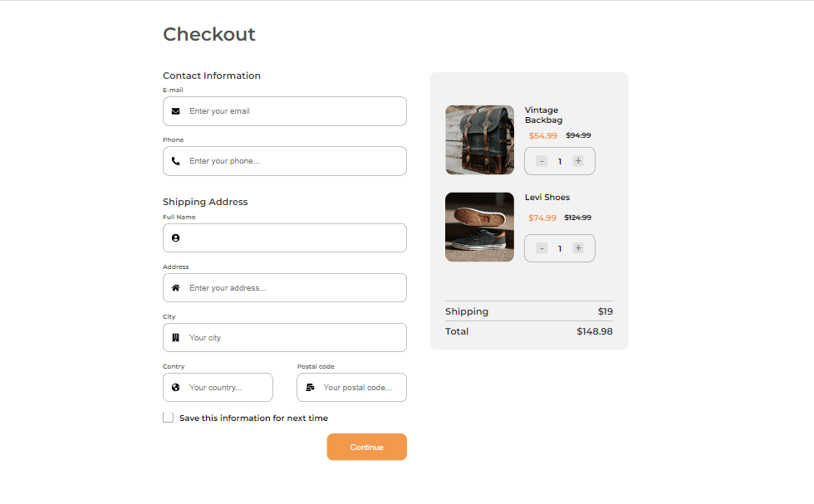Decrease the Vintage Backbag quantity
Image resolution: width=814 pixels, height=504 pixels.
point(542,161)
